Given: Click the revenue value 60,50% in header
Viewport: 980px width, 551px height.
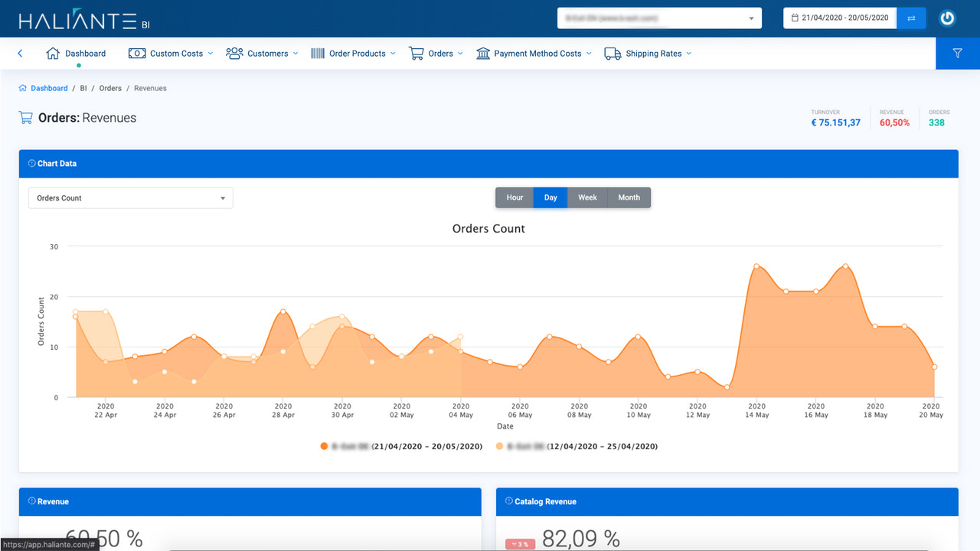Looking at the screenshot, I should (895, 122).
